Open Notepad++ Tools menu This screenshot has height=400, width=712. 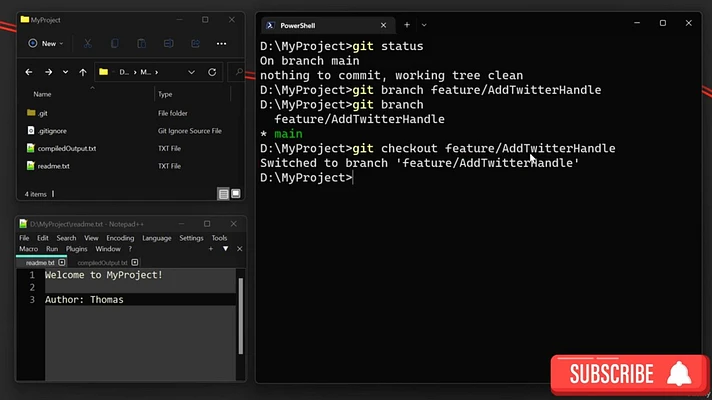tap(219, 238)
